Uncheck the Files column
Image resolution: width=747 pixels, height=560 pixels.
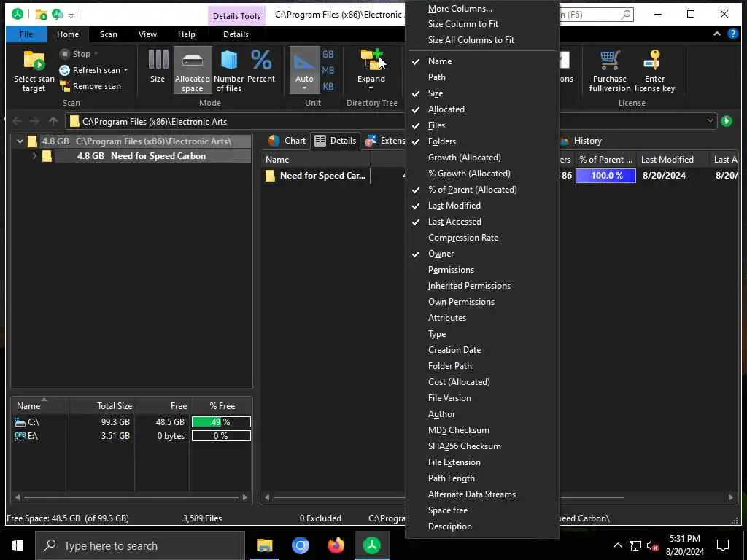click(x=481, y=125)
